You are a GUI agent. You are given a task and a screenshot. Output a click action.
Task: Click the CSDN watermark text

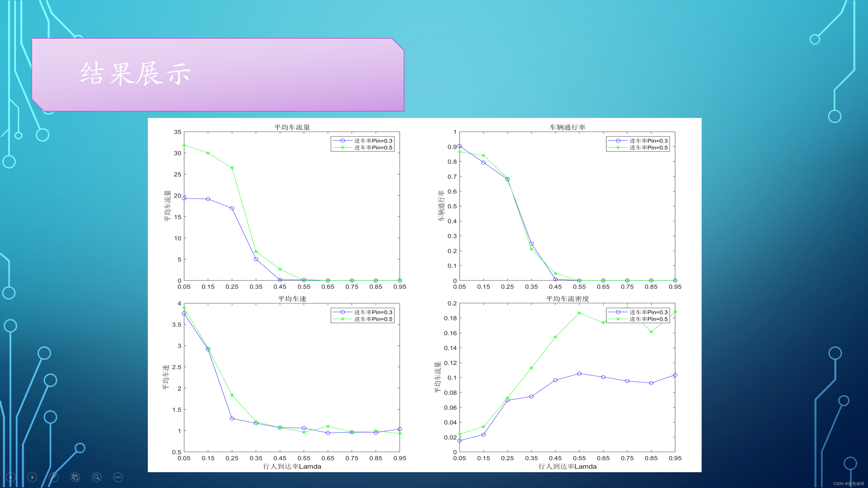pos(849,484)
